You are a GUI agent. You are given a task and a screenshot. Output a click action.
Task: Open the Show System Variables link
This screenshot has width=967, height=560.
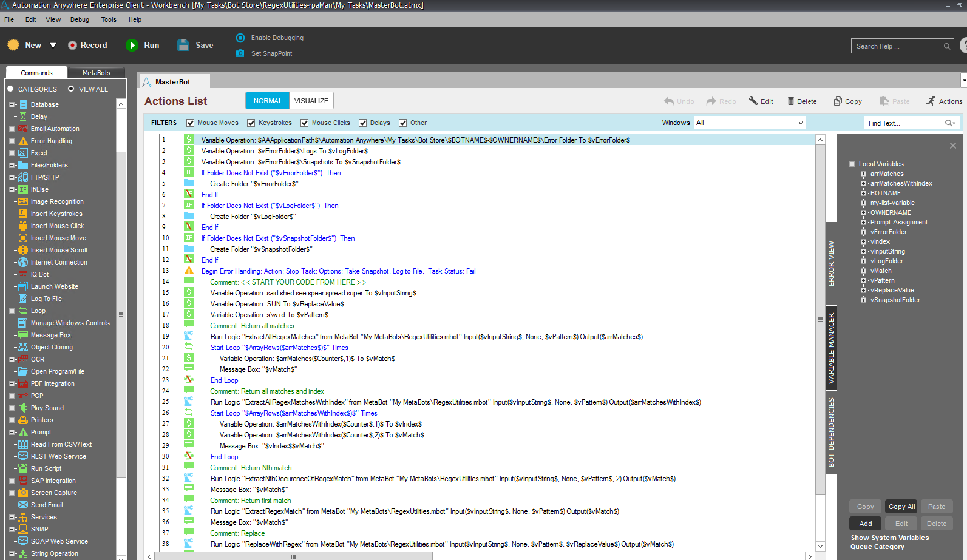(889, 538)
